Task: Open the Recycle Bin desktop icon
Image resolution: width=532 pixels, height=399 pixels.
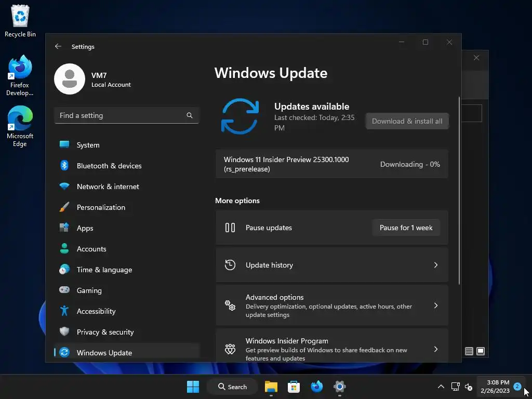Action: click(20, 21)
